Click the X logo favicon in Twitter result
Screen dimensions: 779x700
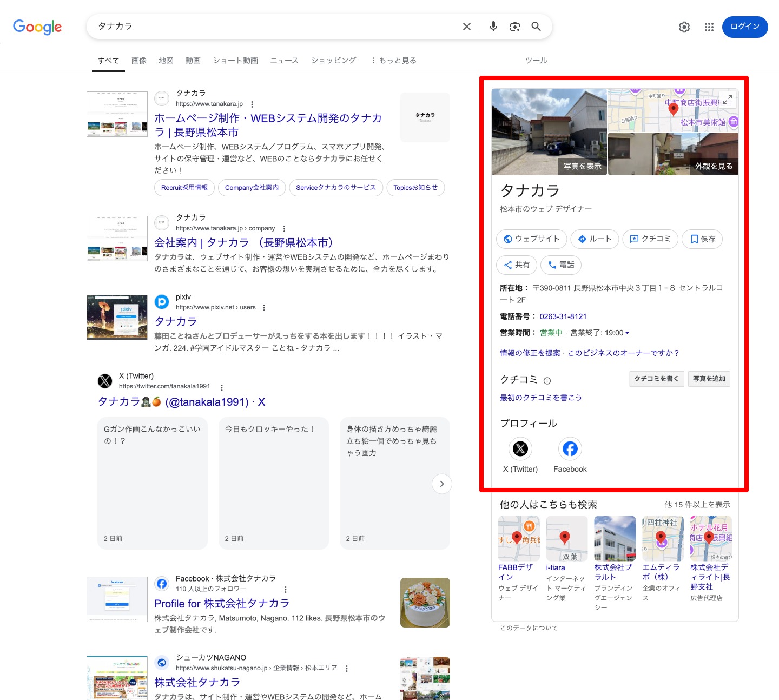[105, 381]
